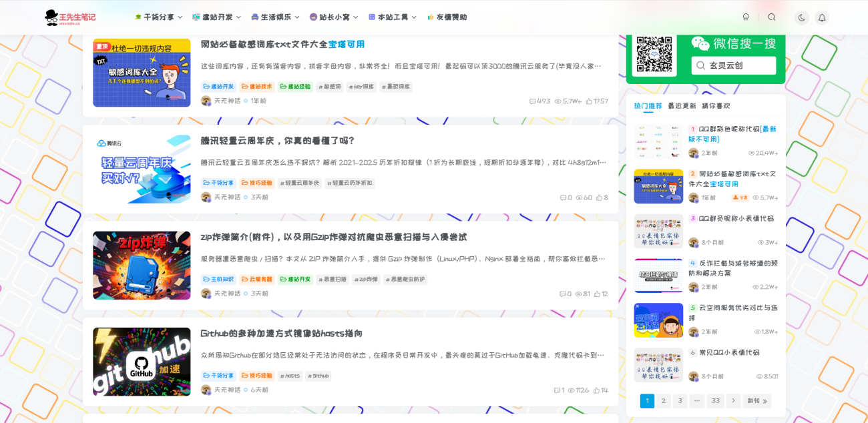Click the 玄灵云创 WeChat search field
Viewport: 868px width, 423px height.
(x=733, y=65)
